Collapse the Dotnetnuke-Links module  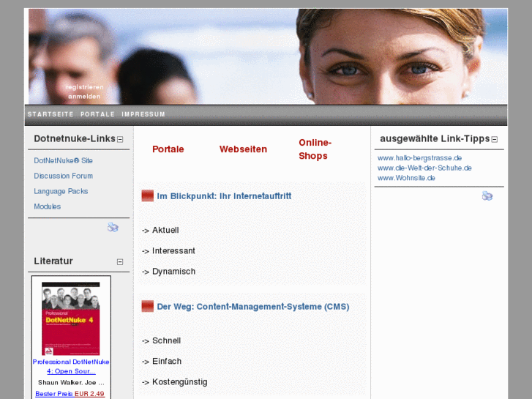pyautogui.click(x=120, y=139)
